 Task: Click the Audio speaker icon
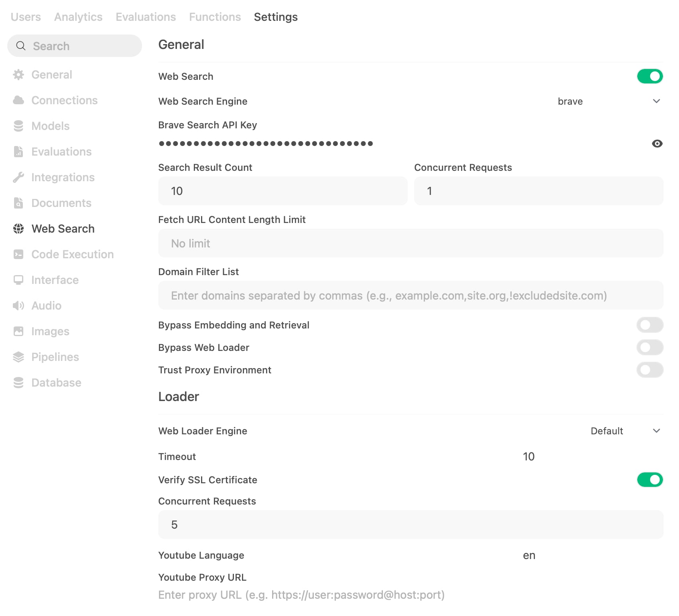click(x=18, y=306)
